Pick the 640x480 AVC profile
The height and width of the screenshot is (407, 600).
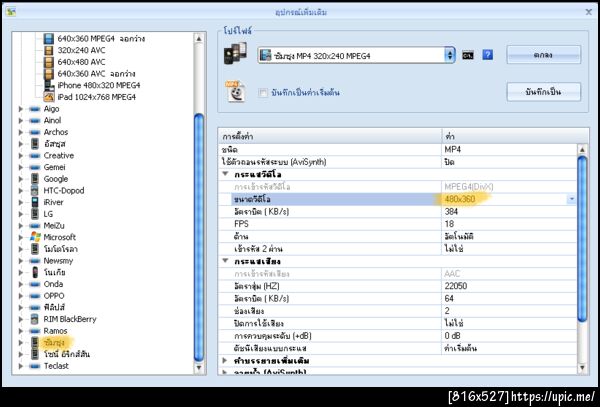81,62
